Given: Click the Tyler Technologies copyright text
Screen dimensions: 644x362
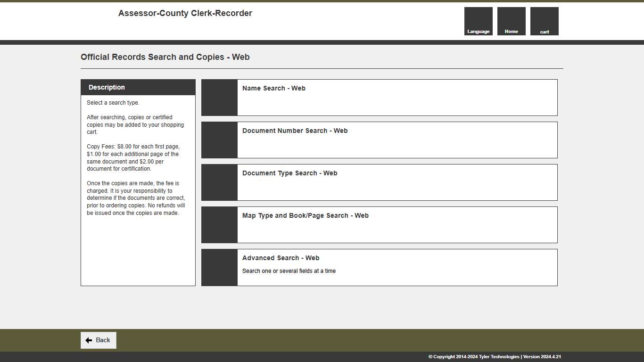Looking at the screenshot, I should point(494,357).
